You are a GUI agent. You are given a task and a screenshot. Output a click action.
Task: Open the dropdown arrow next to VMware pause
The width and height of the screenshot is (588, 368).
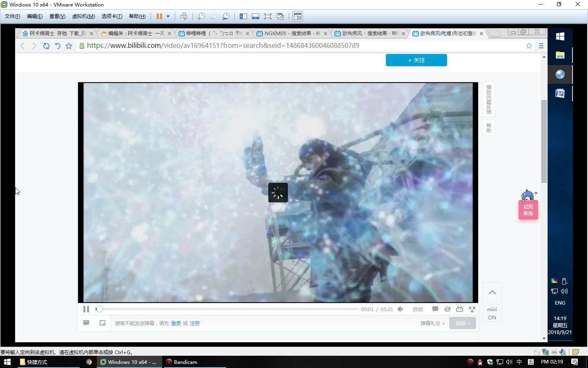168,16
